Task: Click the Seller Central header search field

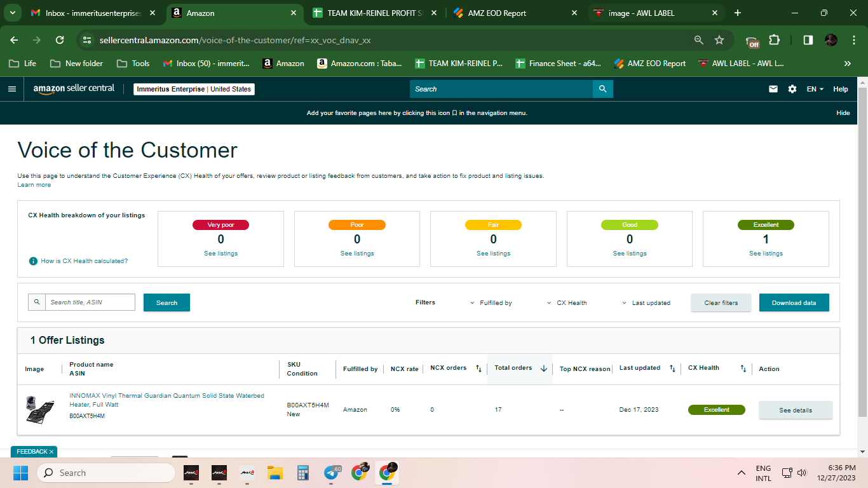Action: (x=501, y=89)
